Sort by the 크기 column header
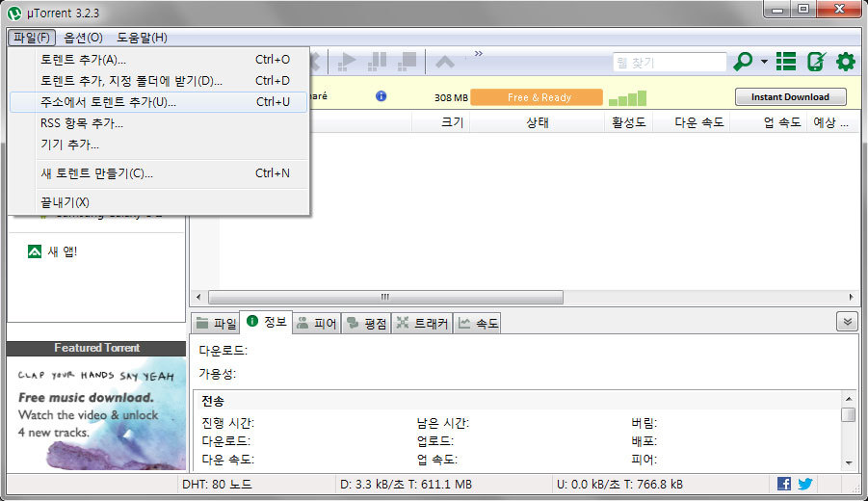This screenshot has height=501, width=868. (x=440, y=122)
